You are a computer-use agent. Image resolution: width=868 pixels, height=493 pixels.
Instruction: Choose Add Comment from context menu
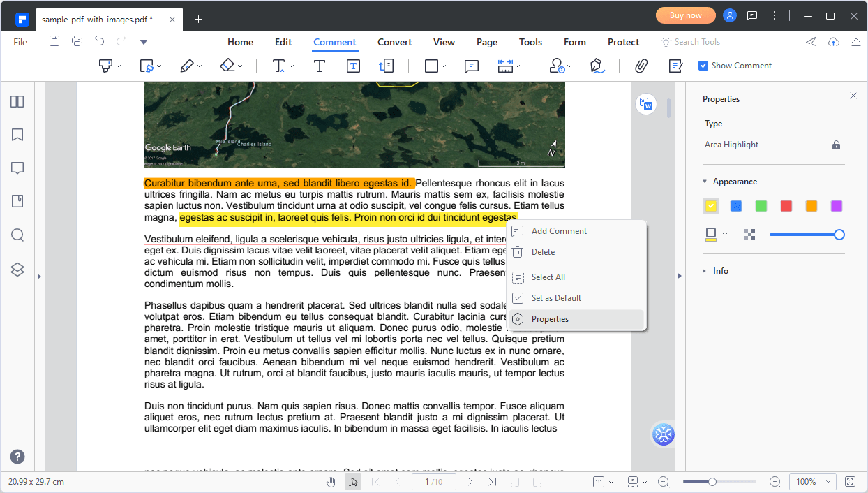576,231
